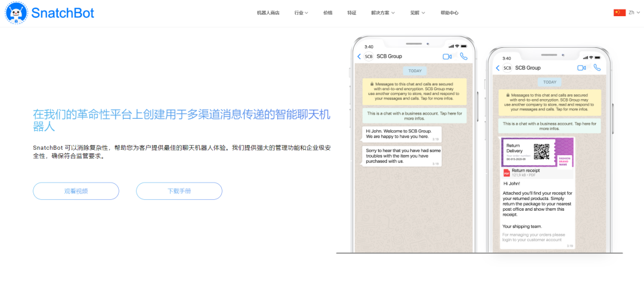Tap SCB avatar in right phone header
This screenshot has width=644, height=296.
click(x=507, y=68)
